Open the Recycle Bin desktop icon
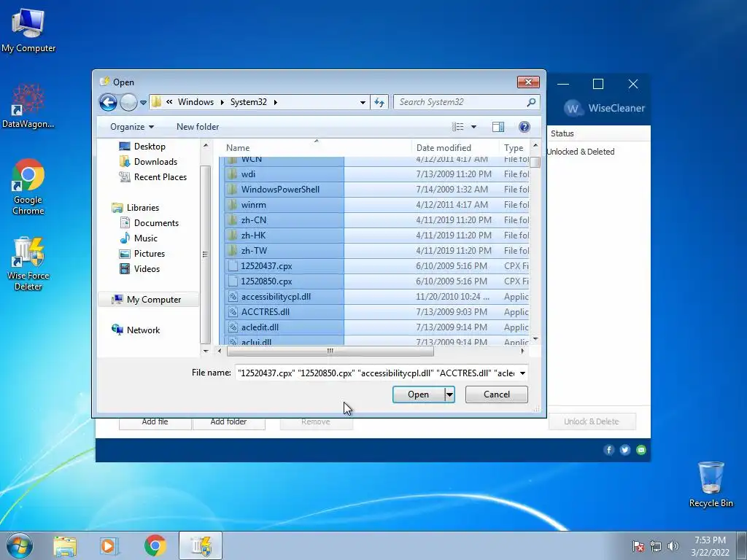 pos(711,484)
